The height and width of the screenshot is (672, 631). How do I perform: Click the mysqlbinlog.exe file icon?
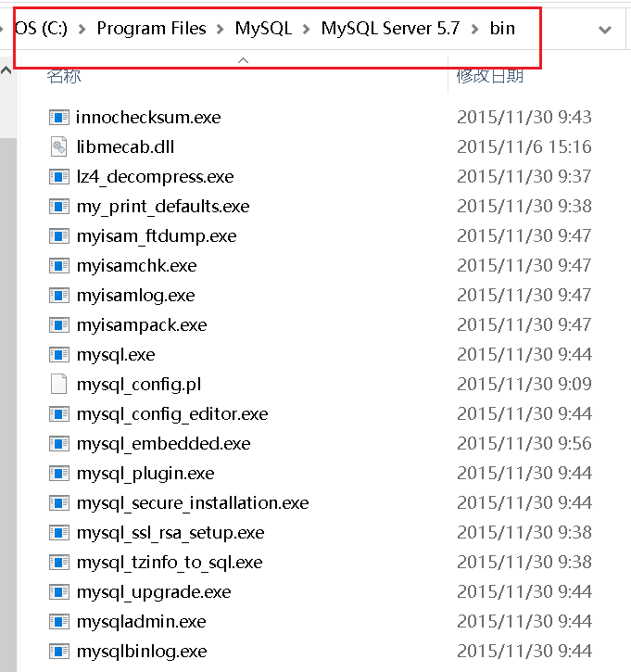(59, 652)
